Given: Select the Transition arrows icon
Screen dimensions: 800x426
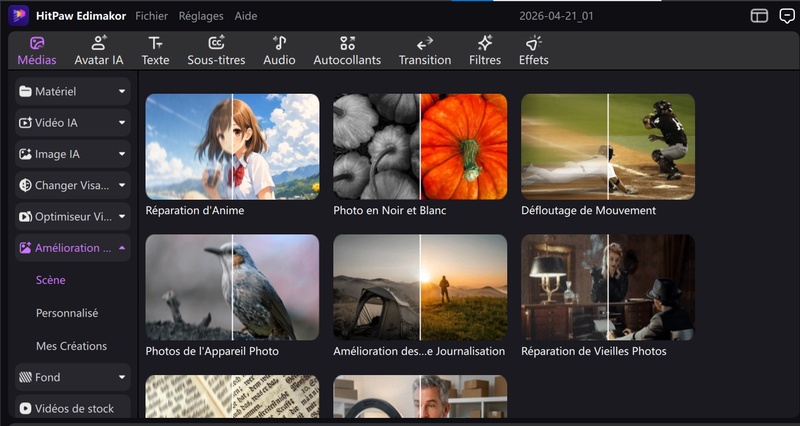Looking at the screenshot, I should click(424, 43).
